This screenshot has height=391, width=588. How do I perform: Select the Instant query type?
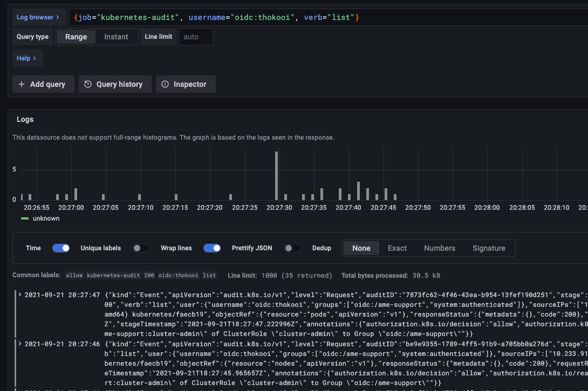tap(116, 37)
